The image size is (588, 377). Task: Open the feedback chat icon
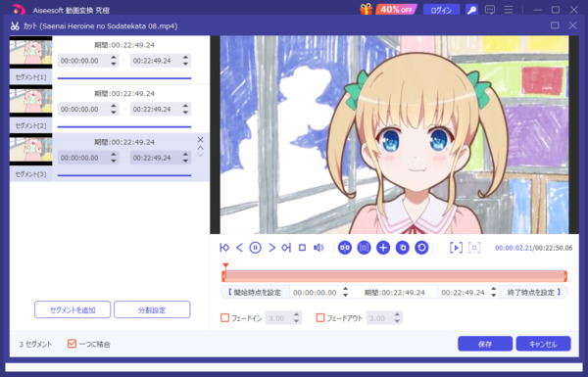pyautogui.click(x=490, y=10)
